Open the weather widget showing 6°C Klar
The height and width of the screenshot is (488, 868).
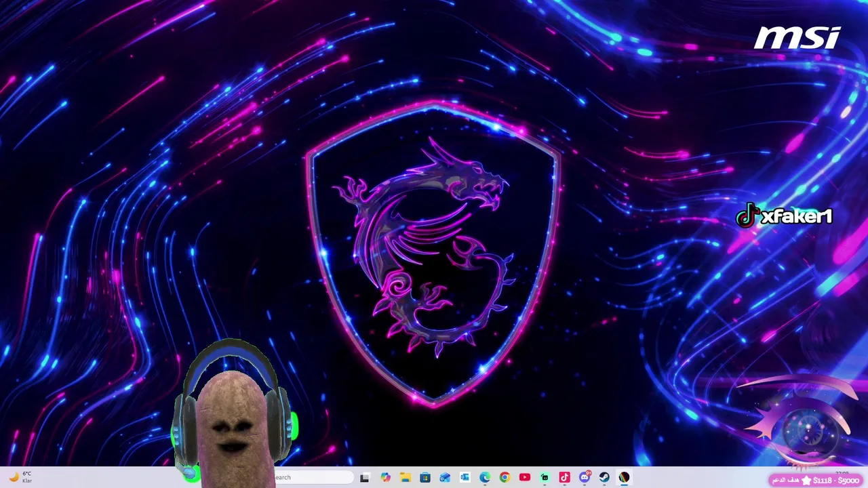[x=20, y=477]
